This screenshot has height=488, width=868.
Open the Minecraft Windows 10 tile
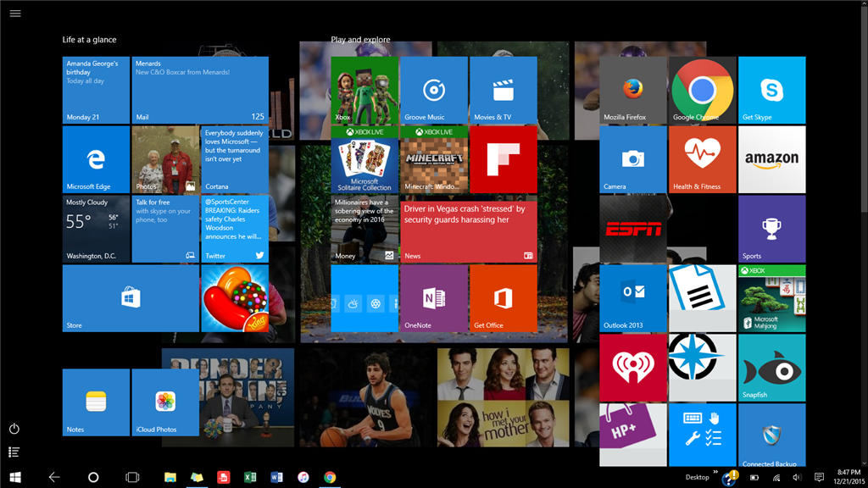[x=434, y=159]
